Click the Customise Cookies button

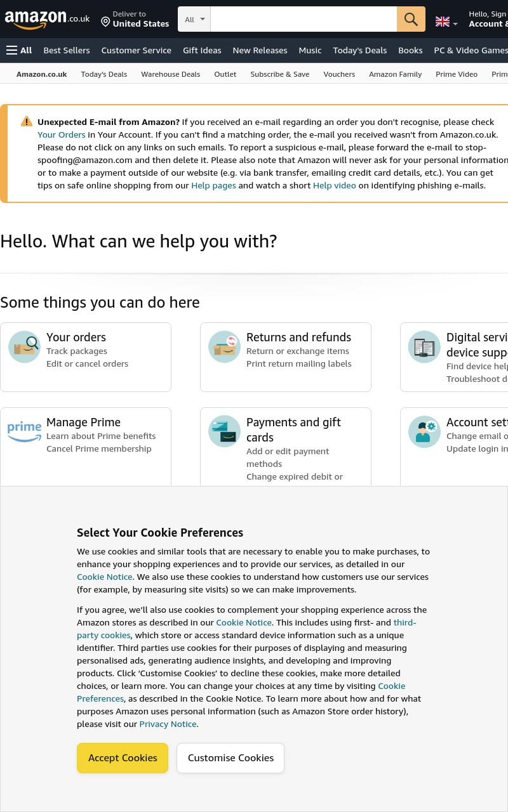(x=231, y=758)
